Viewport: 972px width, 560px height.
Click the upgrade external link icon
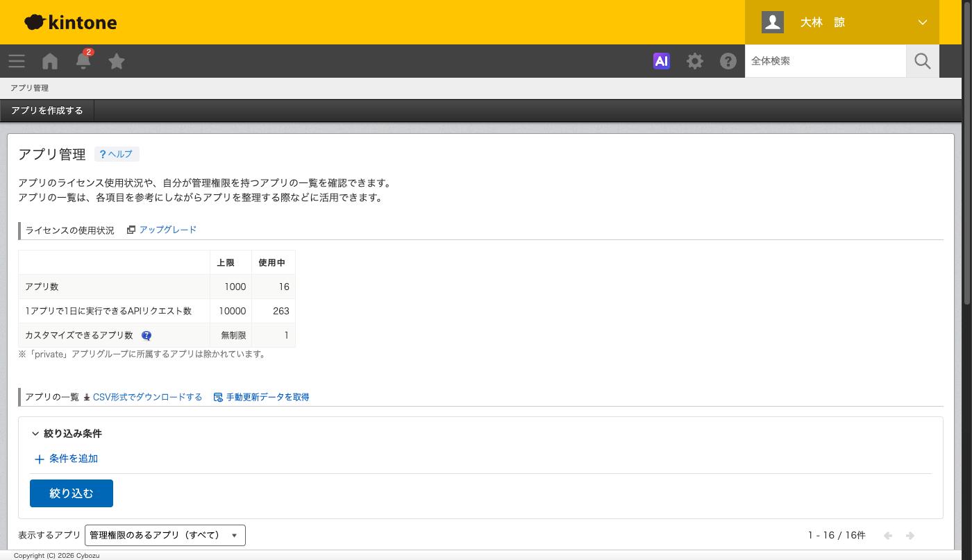point(131,230)
